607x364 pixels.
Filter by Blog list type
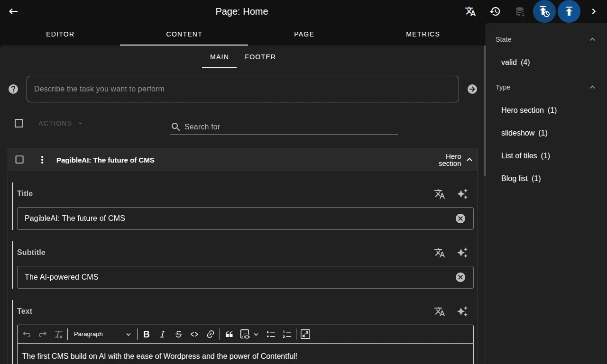click(x=521, y=178)
